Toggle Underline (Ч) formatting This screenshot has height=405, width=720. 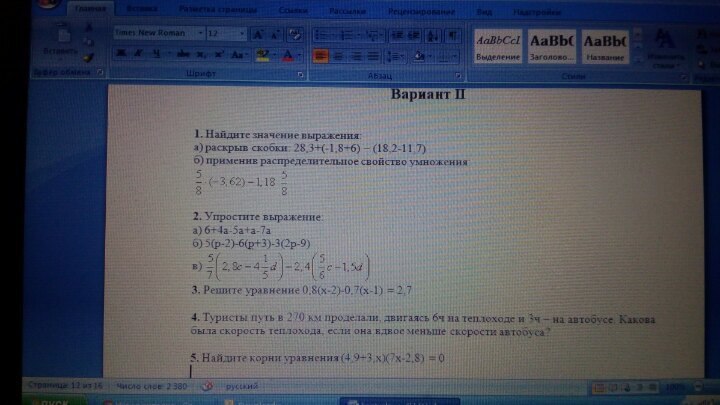click(x=157, y=54)
